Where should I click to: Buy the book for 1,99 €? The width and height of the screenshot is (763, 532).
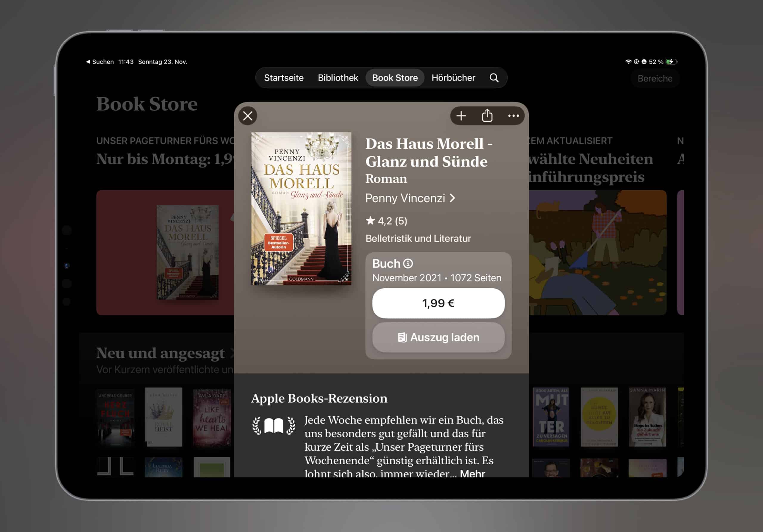coord(438,303)
